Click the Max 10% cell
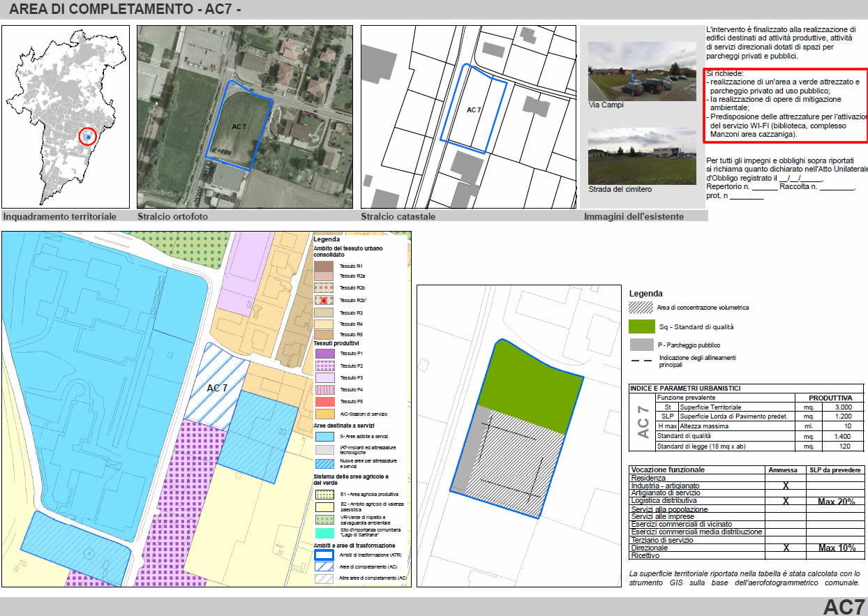This screenshot has height=616, width=868. [836, 548]
